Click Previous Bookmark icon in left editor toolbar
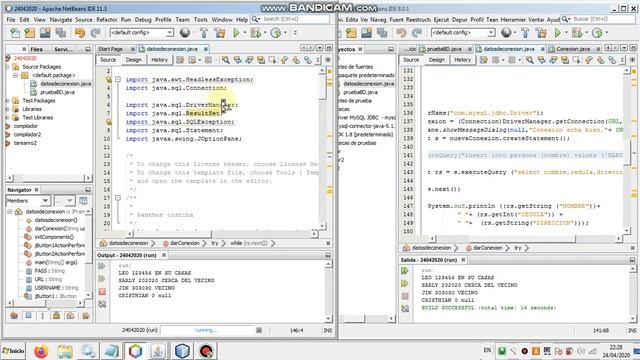 click(284, 60)
